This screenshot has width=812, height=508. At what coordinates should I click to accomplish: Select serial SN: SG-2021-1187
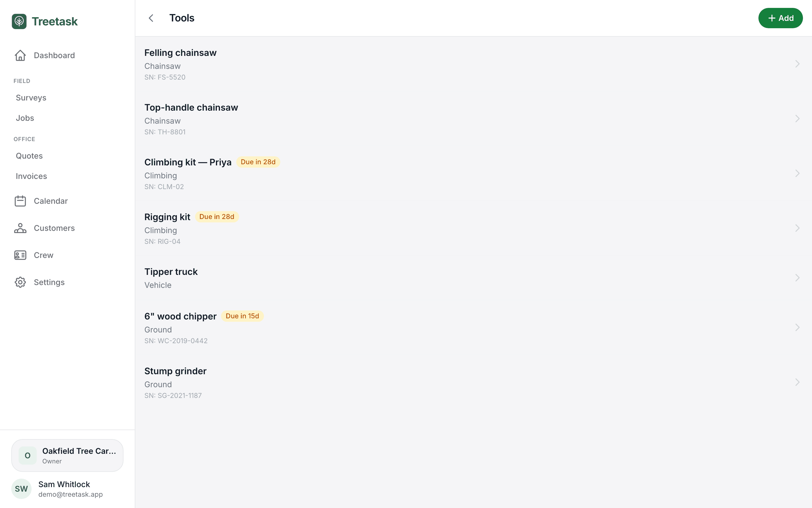[173, 395]
